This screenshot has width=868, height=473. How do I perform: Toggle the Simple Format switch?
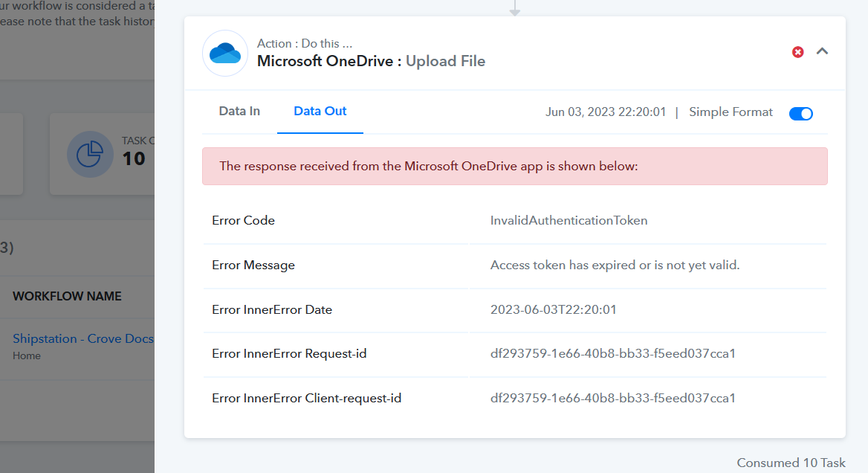point(800,114)
